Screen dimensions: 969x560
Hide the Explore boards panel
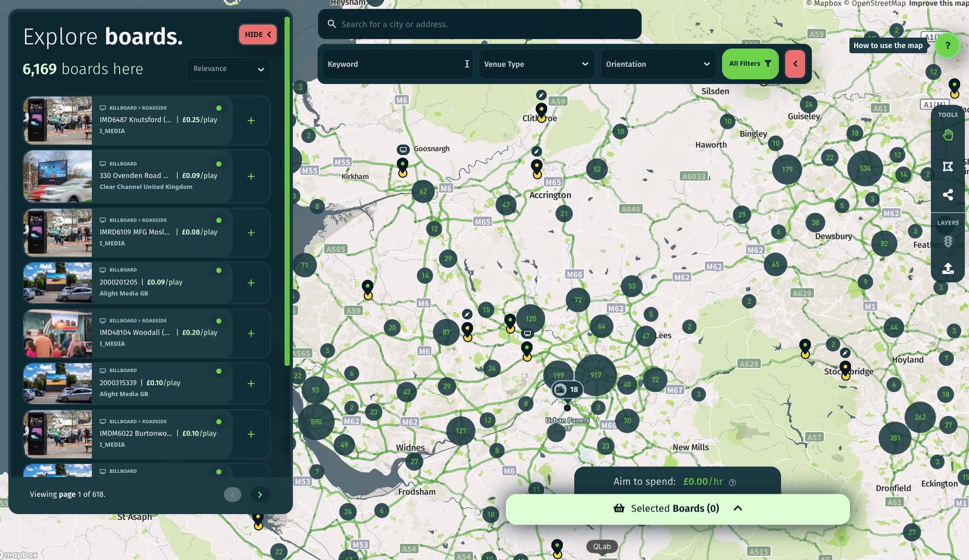257,34
